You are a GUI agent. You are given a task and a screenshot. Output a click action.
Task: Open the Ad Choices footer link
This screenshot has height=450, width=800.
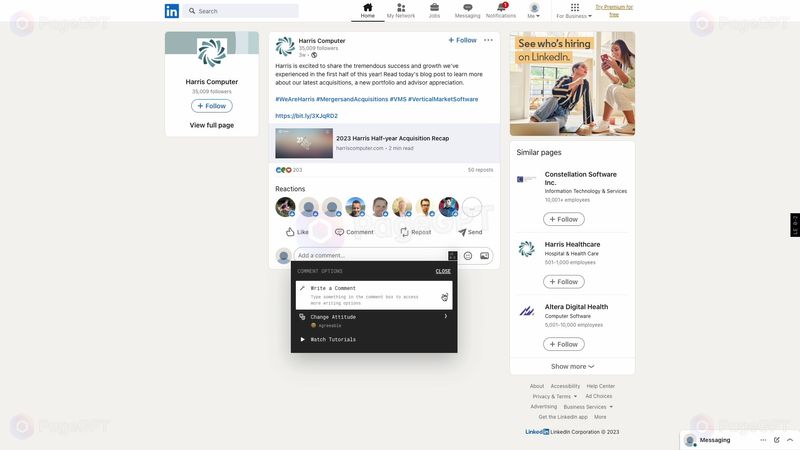[598, 396]
